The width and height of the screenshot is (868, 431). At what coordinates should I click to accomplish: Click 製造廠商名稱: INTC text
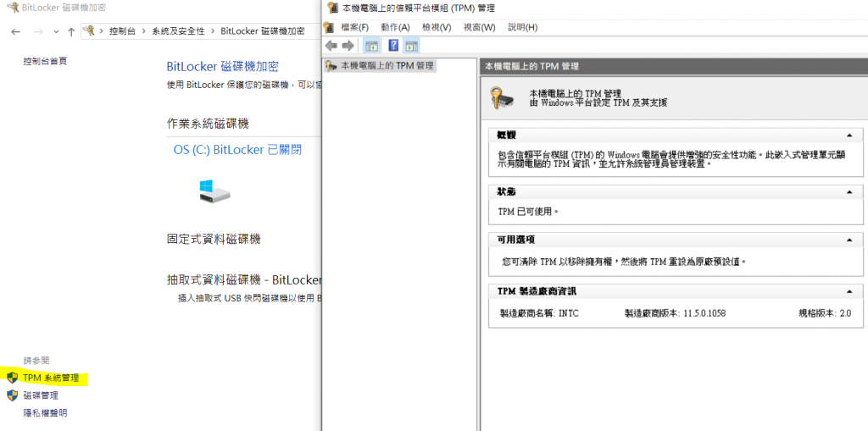coord(539,313)
